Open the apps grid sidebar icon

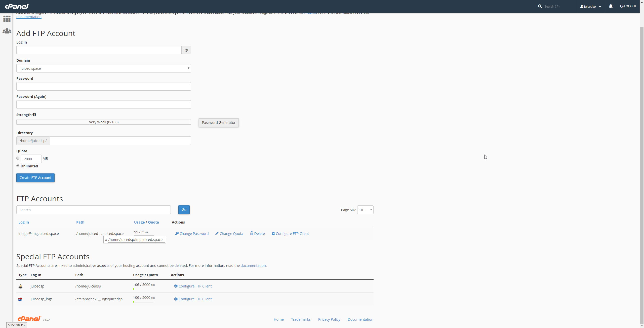click(7, 19)
